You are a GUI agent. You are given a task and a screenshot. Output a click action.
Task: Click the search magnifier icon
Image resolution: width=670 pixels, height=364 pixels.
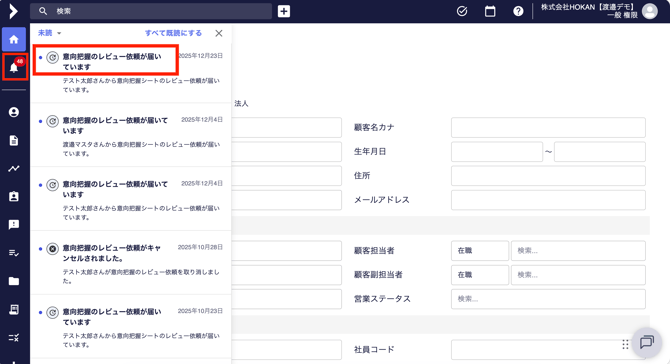pos(43,11)
